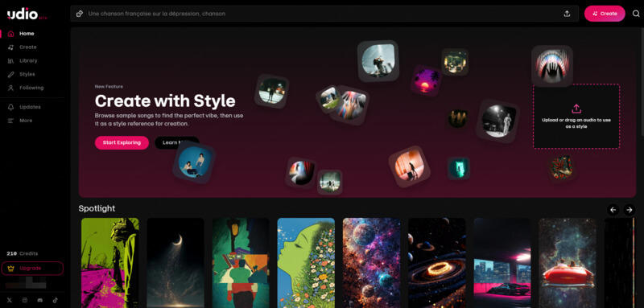Open Udio's Discord link
This screenshot has height=308, width=644.
pyautogui.click(x=39, y=300)
